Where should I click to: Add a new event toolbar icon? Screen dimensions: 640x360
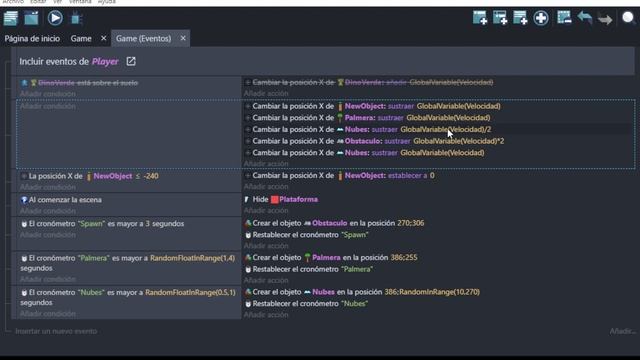tap(480, 18)
